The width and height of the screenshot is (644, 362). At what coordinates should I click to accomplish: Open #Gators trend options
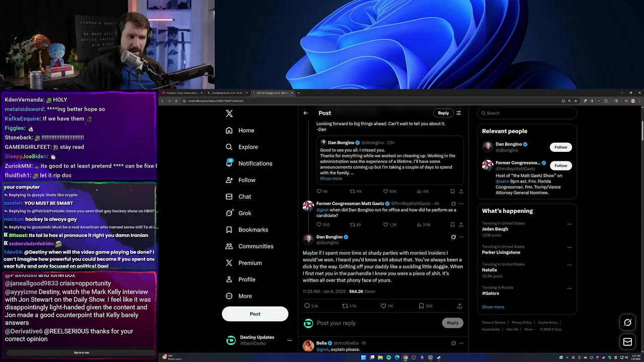[569, 289]
